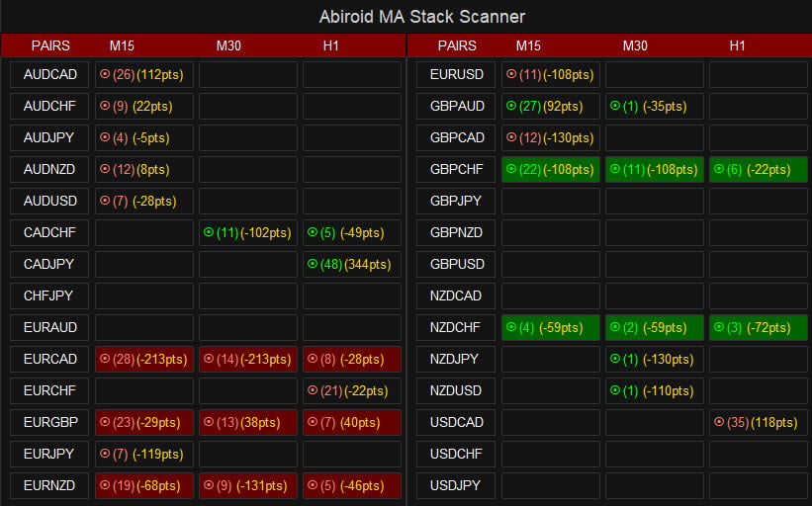Viewport: 812px width, 506px height.
Task: Select the GBPJPY pair button
Action: 457,201
